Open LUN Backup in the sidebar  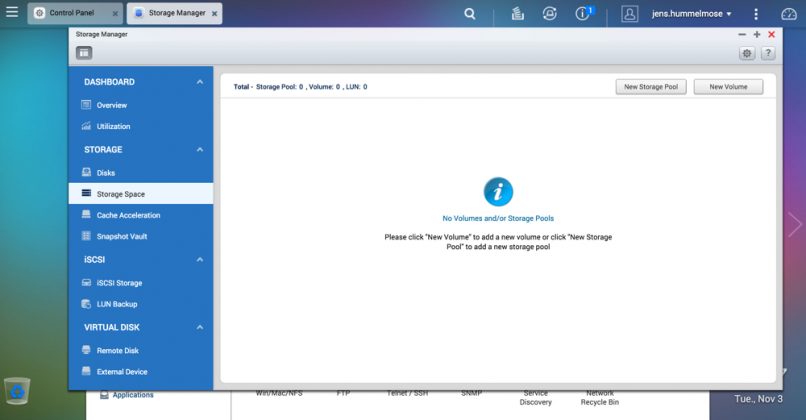point(141,304)
